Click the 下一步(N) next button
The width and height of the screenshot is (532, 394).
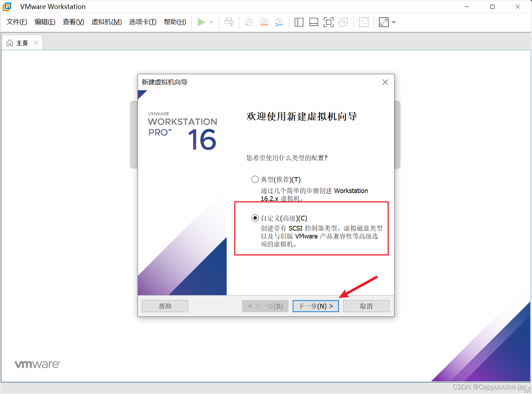[316, 306]
